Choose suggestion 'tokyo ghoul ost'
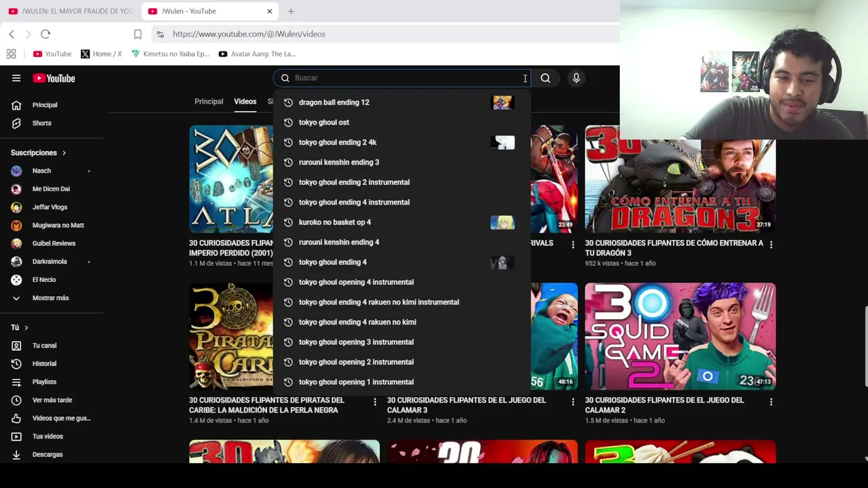The height and width of the screenshot is (488, 868). (x=402, y=123)
